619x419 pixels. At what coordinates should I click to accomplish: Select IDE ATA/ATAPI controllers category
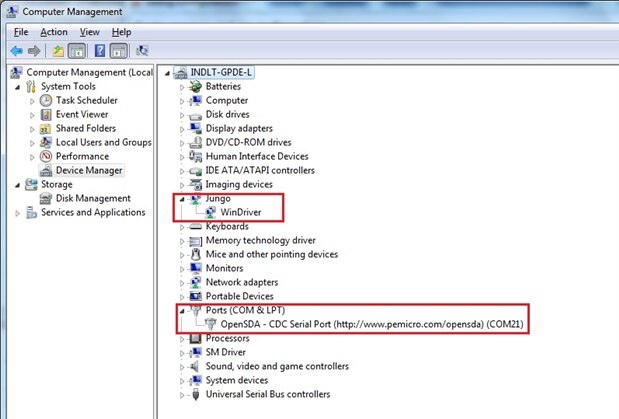pyautogui.click(x=260, y=170)
